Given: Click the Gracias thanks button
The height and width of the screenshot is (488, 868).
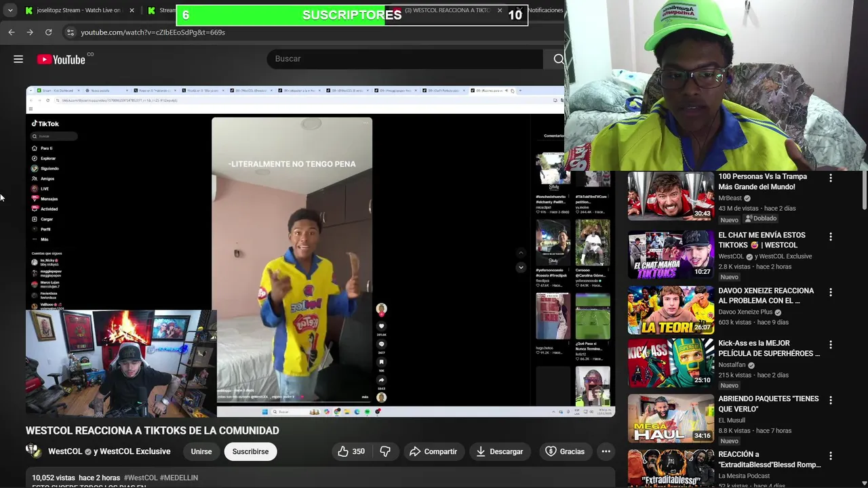Looking at the screenshot, I should click(565, 451).
